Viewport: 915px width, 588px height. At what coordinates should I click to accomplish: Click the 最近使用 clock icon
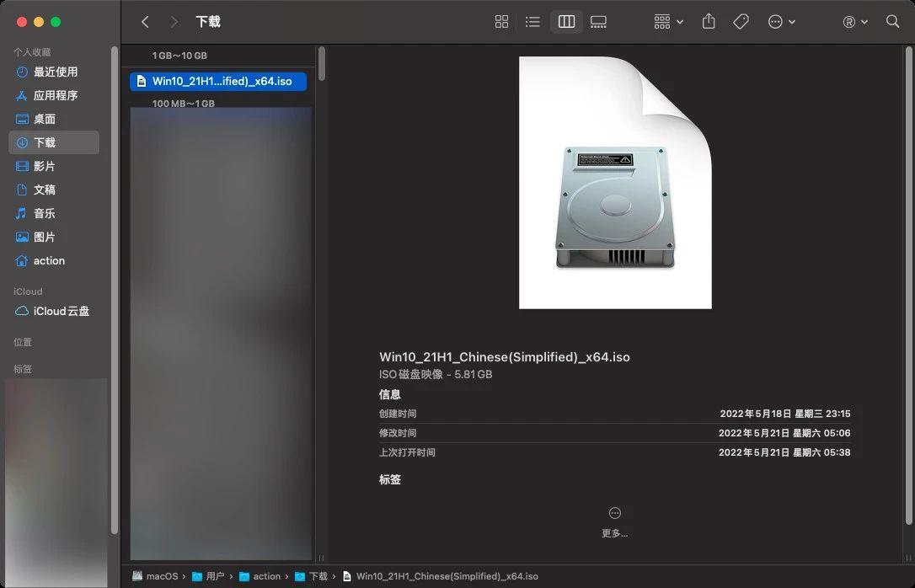[22, 72]
